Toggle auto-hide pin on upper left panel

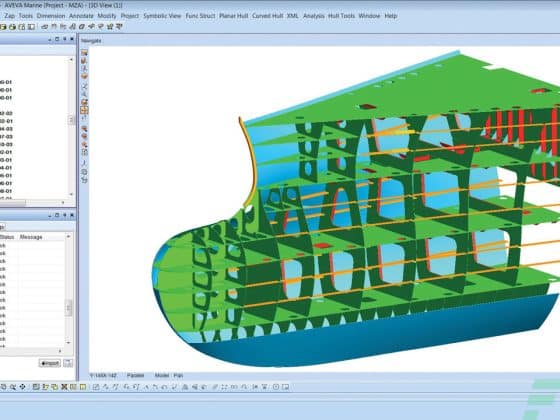click(x=65, y=39)
